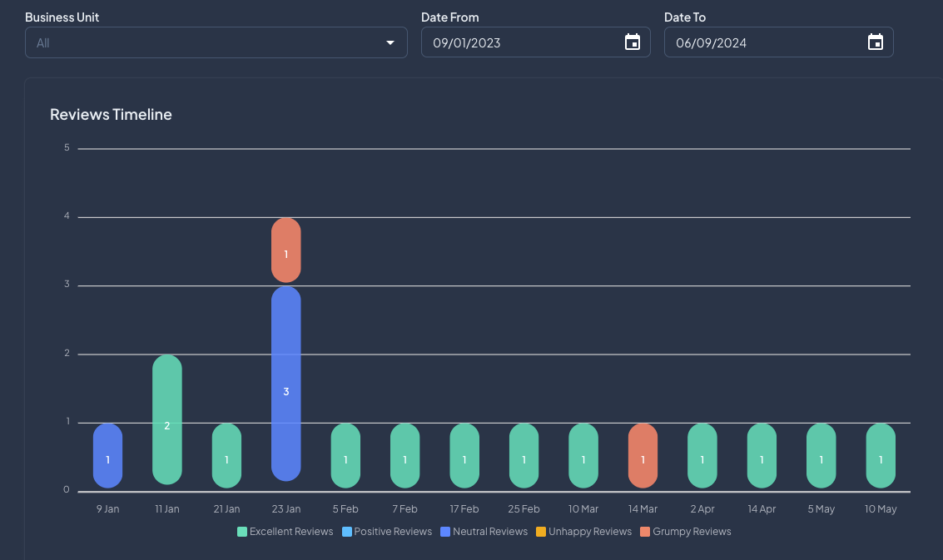Viewport: 943px width, 560px height.
Task: Click the red grumpy bar on 14 Mar
Action: point(643,455)
